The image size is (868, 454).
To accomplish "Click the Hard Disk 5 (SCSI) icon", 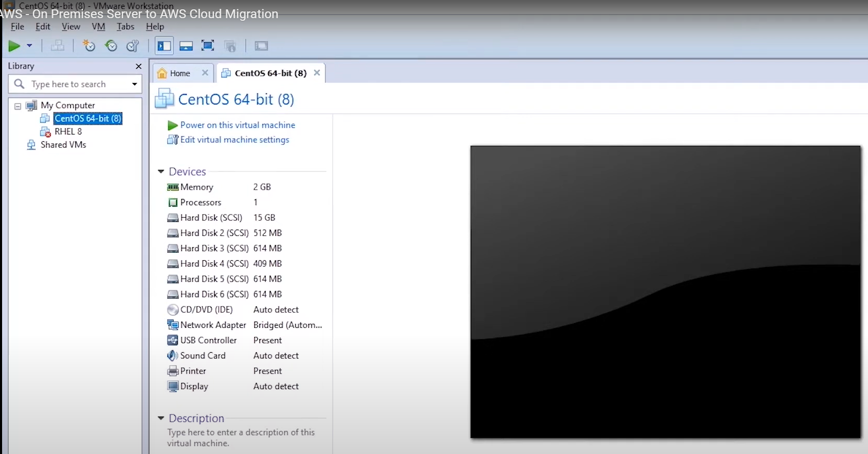I will (173, 279).
